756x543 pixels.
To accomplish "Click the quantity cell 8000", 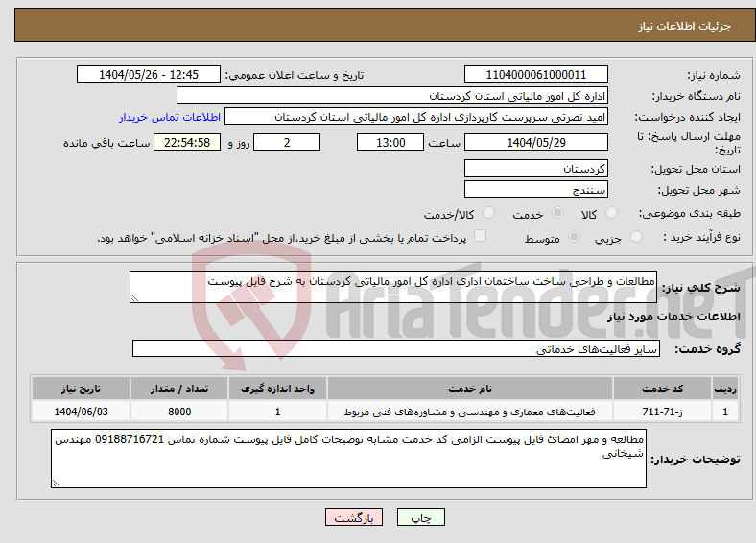I will click(x=179, y=412).
